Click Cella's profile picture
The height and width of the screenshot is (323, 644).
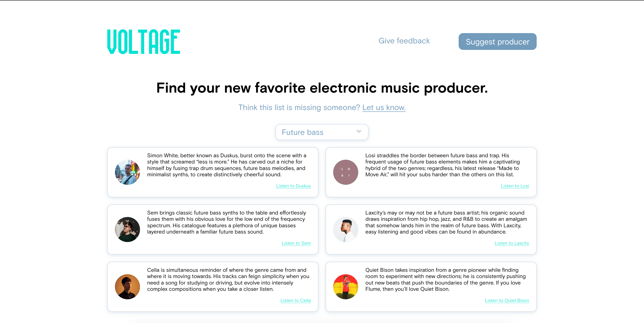pos(127,287)
